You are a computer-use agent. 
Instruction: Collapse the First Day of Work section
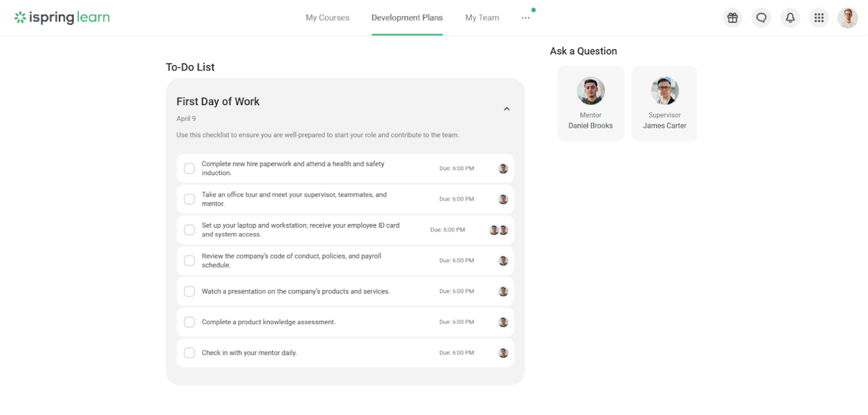[x=506, y=109]
